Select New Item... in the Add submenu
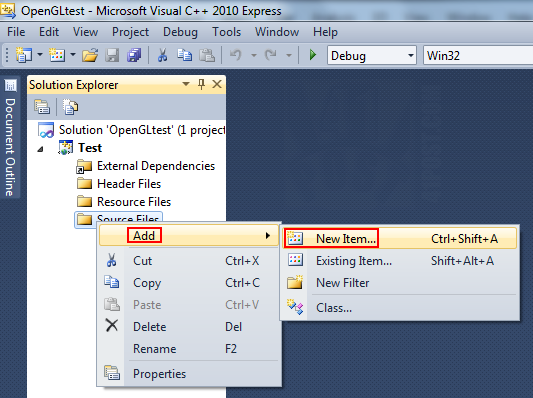Image resolution: width=533 pixels, height=398 pixels. point(400,239)
